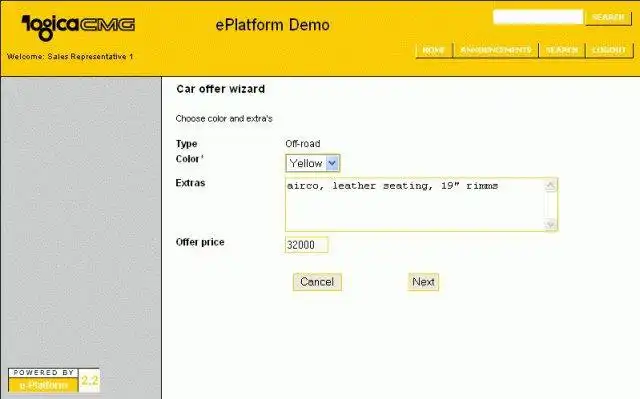Select LOGOUT in the navigation bar
The image size is (640, 399).
(609, 50)
